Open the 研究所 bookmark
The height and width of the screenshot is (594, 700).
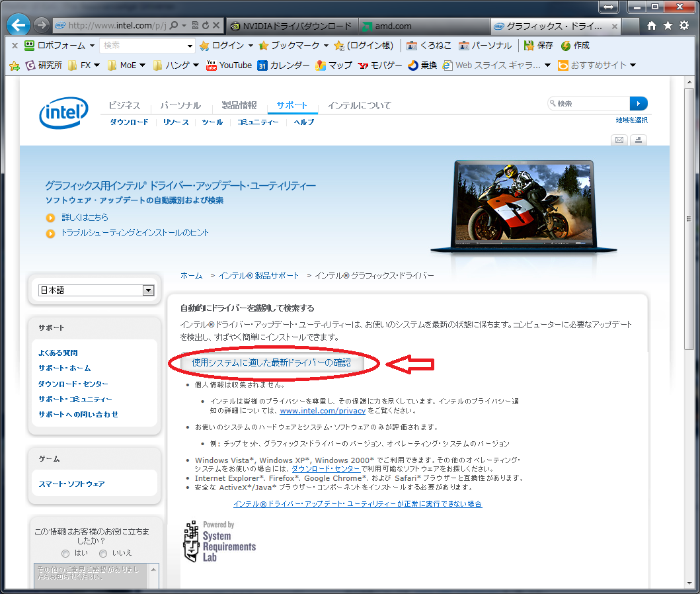tap(44, 65)
